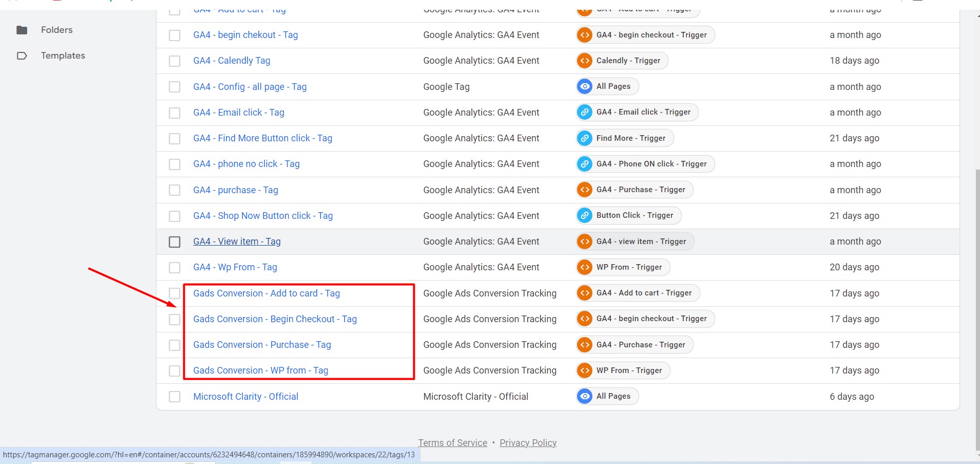Open Gads Conversion - Purchase - Tag
The width and height of the screenshot is (980, 464).
[x=262, y=345]
